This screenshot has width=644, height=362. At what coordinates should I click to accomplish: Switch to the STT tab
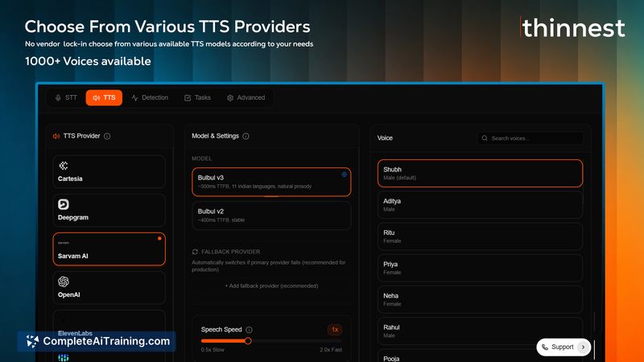pos(66,97)
